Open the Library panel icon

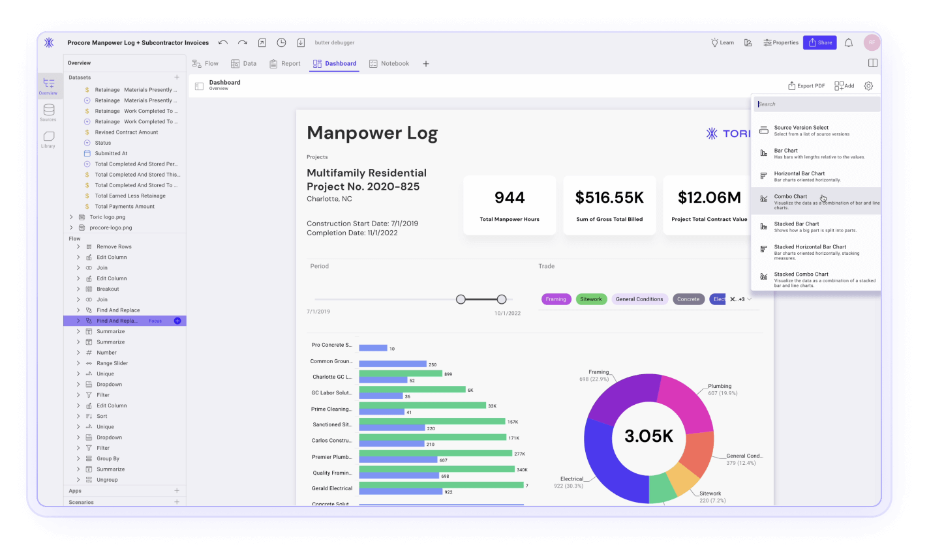pyautogui.click(x=48, y=138)
